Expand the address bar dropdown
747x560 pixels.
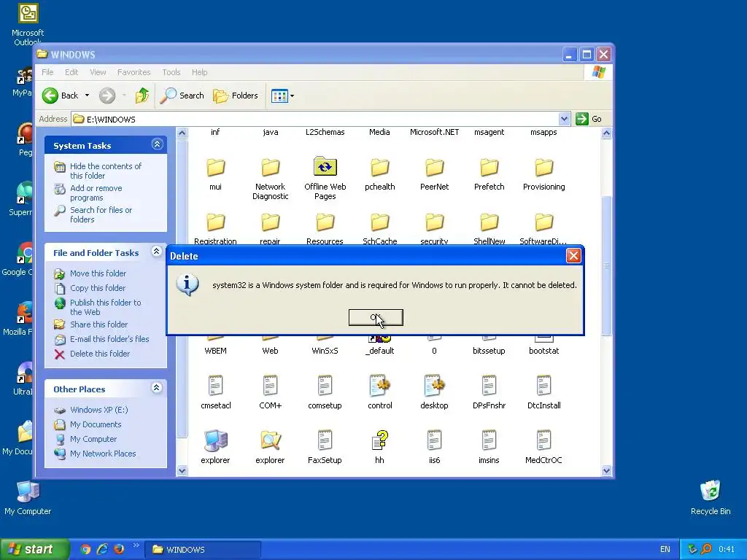coord(564,119)
